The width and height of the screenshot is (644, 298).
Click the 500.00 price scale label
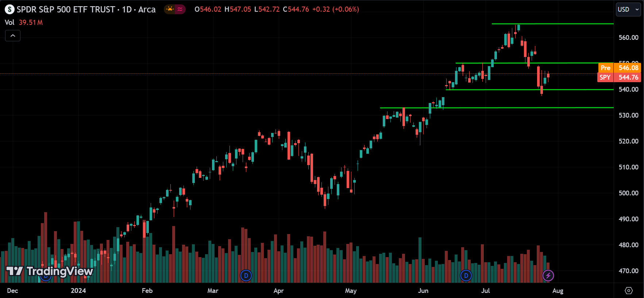(x=629, y=193)
